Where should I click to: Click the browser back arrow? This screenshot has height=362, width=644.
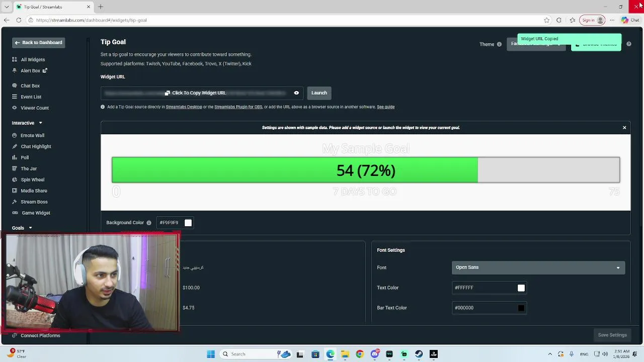(6, 20)
